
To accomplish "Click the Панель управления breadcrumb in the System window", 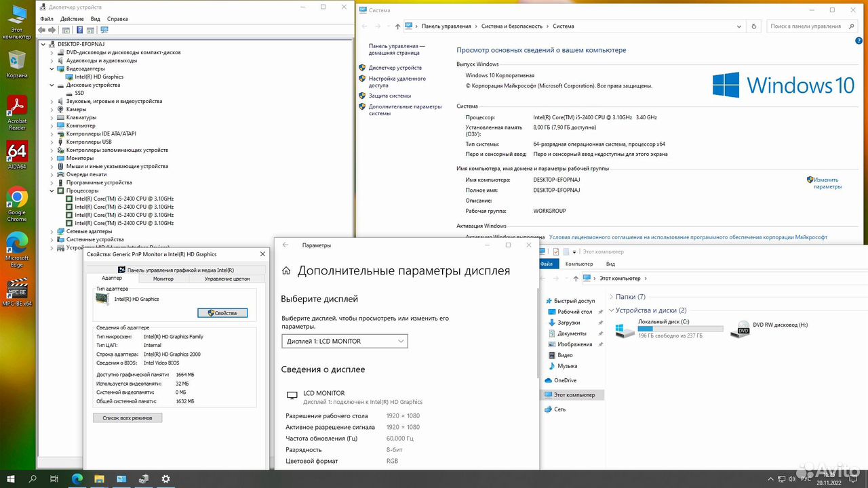I will (x=446, y=26).
